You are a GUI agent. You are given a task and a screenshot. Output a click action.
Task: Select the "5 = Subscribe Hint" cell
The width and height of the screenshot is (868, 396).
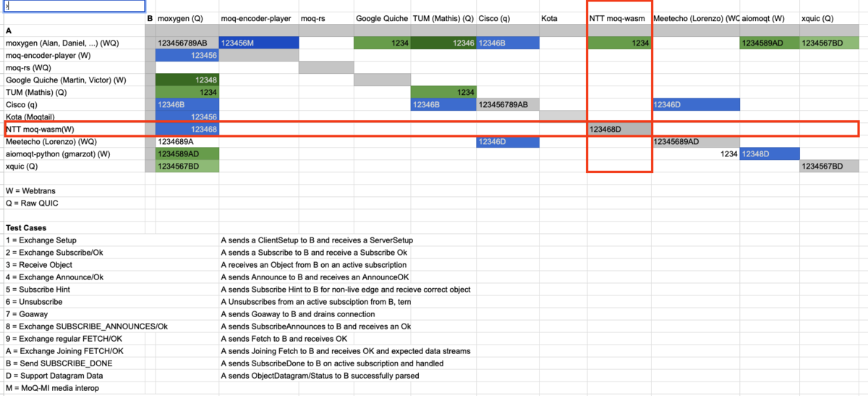coord(74,290)
